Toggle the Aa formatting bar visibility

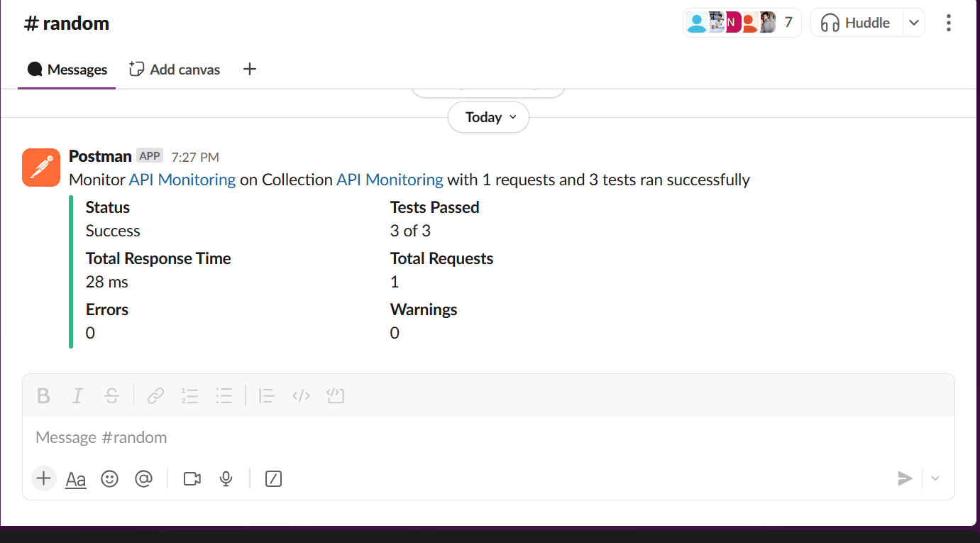point(75,478)
